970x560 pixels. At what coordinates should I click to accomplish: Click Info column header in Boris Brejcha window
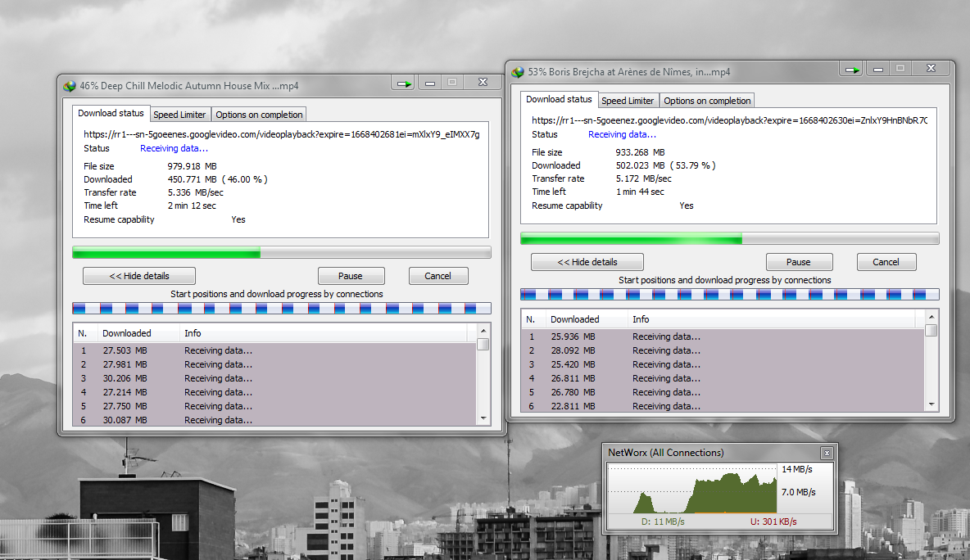pos(771,319)
